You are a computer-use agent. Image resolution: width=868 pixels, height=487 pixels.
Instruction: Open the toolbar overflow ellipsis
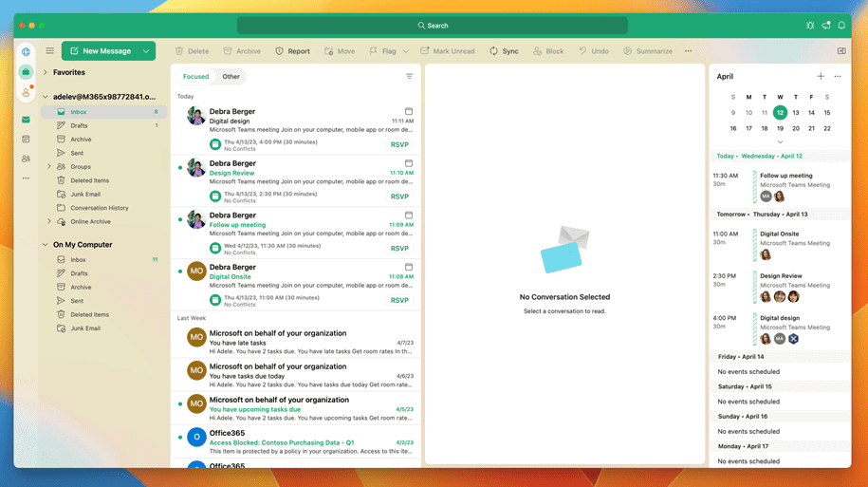point(688,51)
